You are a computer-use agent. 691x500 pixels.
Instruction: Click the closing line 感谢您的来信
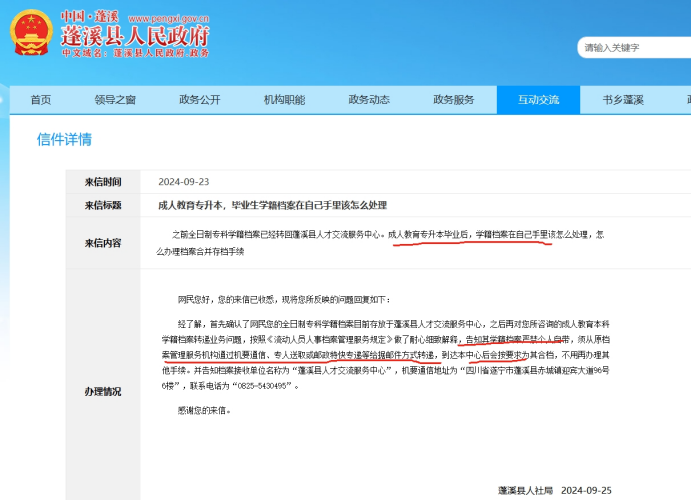click(204, 411)
